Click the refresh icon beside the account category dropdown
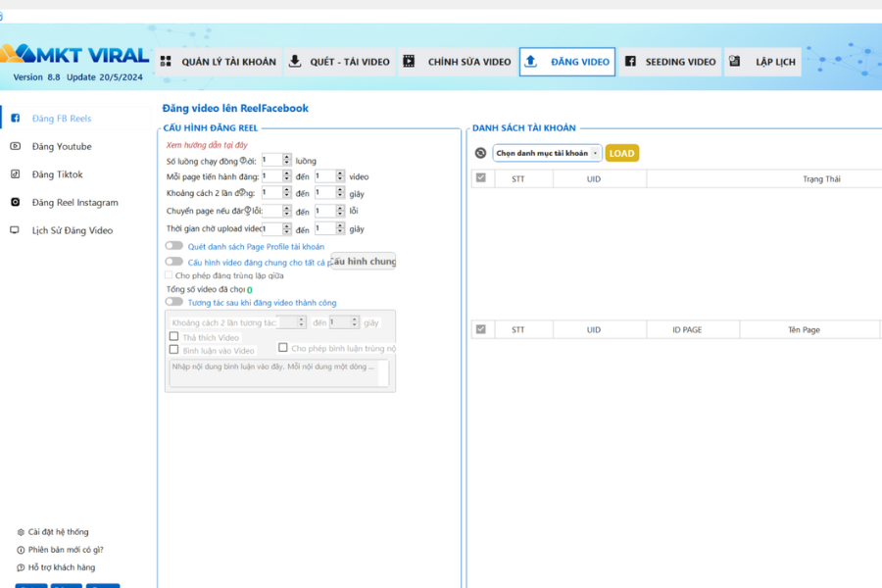 pyautogui.click(x=480, y=153)
